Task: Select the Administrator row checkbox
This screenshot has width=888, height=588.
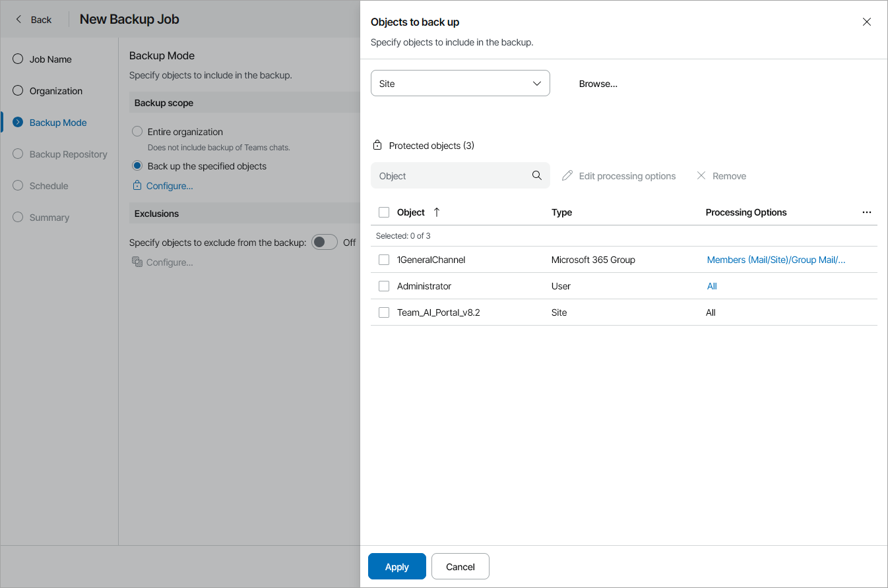Action: pyautogui.click(x=384, y=286)
